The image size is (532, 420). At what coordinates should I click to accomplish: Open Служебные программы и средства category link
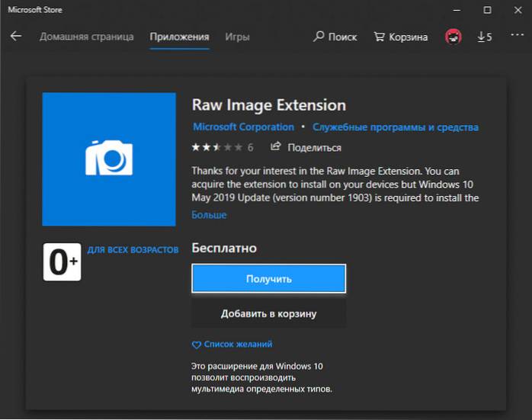pos(395,127)
